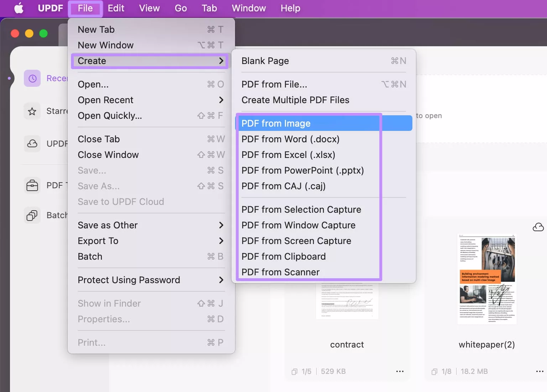
Task: Select New Tab from File menu
Action: click(x=151, y=30)
